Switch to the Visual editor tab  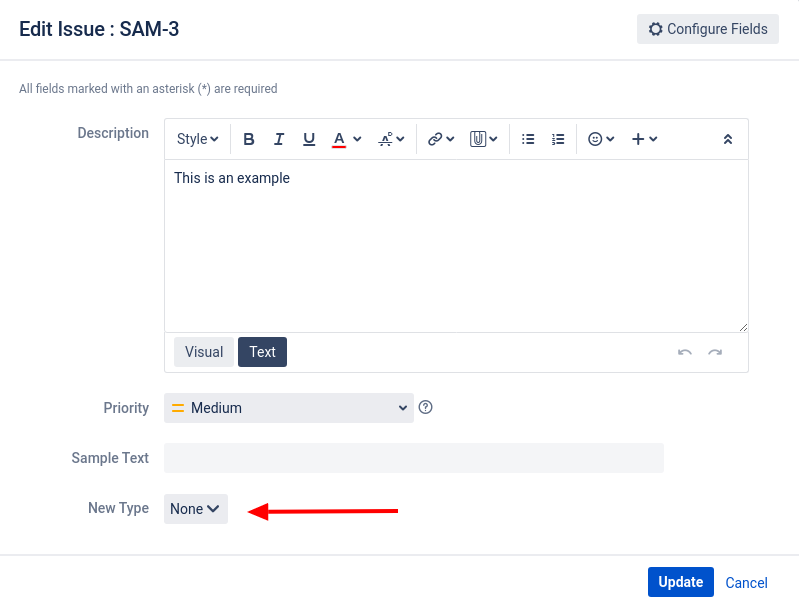pos(204,352)
